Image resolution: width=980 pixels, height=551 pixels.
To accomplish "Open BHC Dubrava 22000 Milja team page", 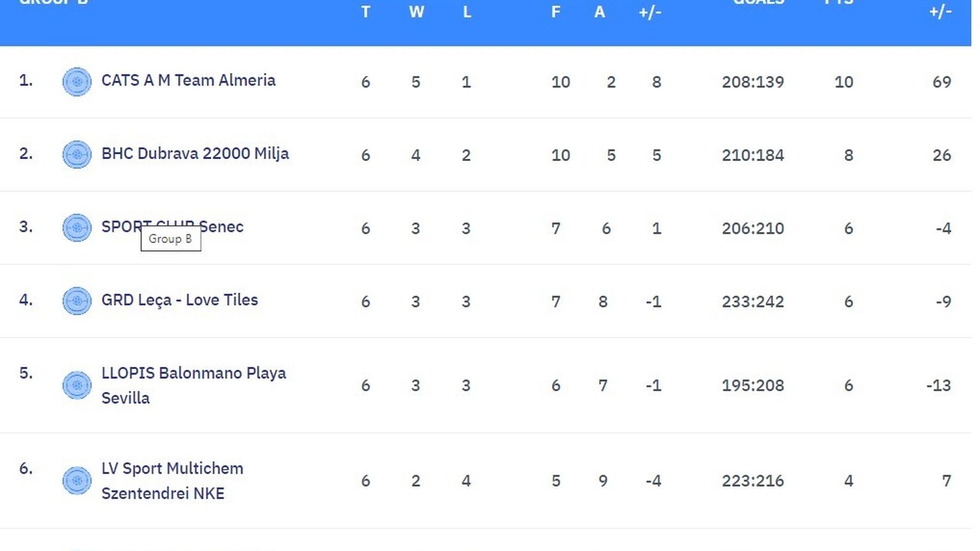I will [195, 154].
